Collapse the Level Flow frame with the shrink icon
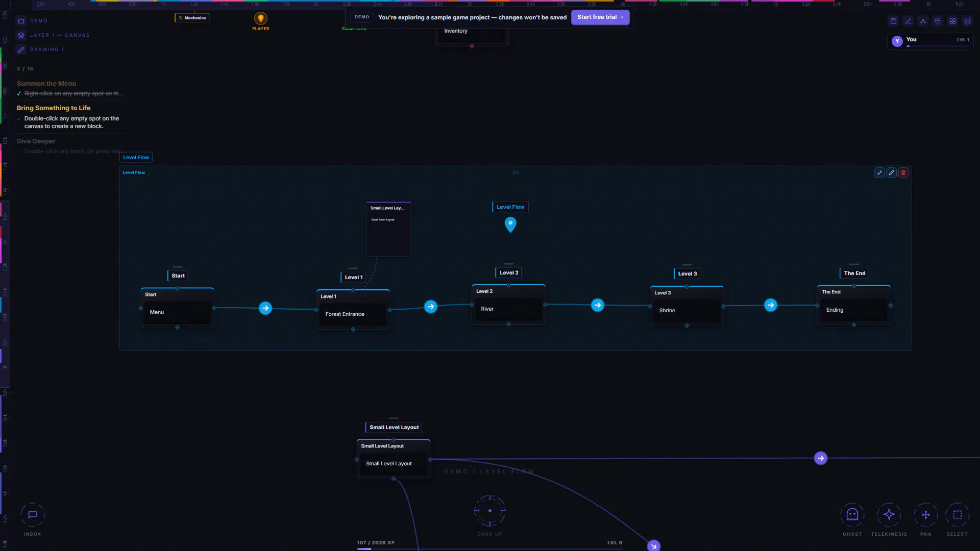980x551 pixels. pyautogui.click(x=879, y=173)
